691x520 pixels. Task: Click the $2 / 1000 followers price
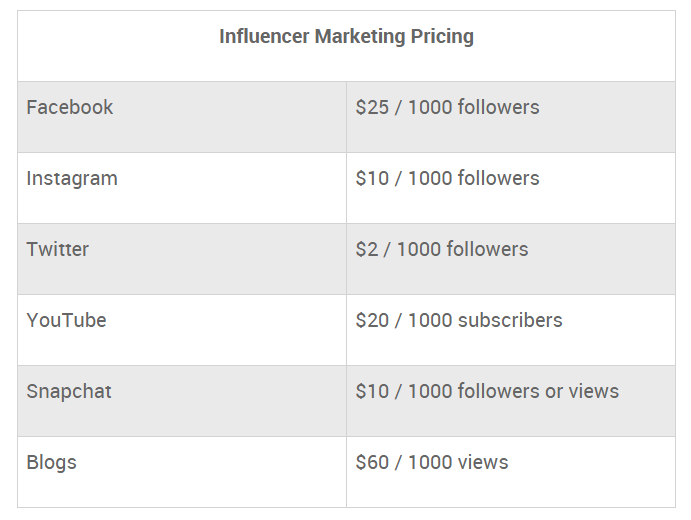(x=442, y=249)
